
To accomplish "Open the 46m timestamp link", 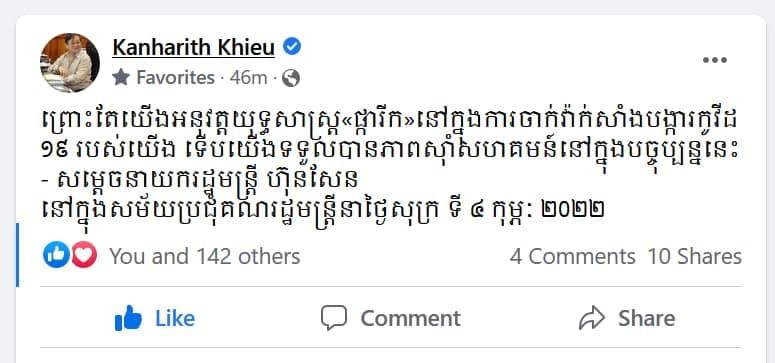I will [249, 78].
